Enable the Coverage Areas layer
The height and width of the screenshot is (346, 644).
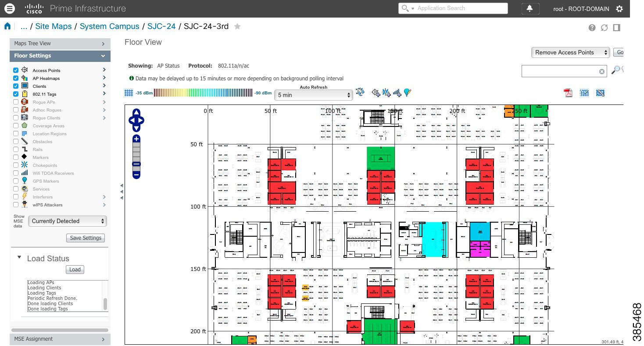click(15, 126)
